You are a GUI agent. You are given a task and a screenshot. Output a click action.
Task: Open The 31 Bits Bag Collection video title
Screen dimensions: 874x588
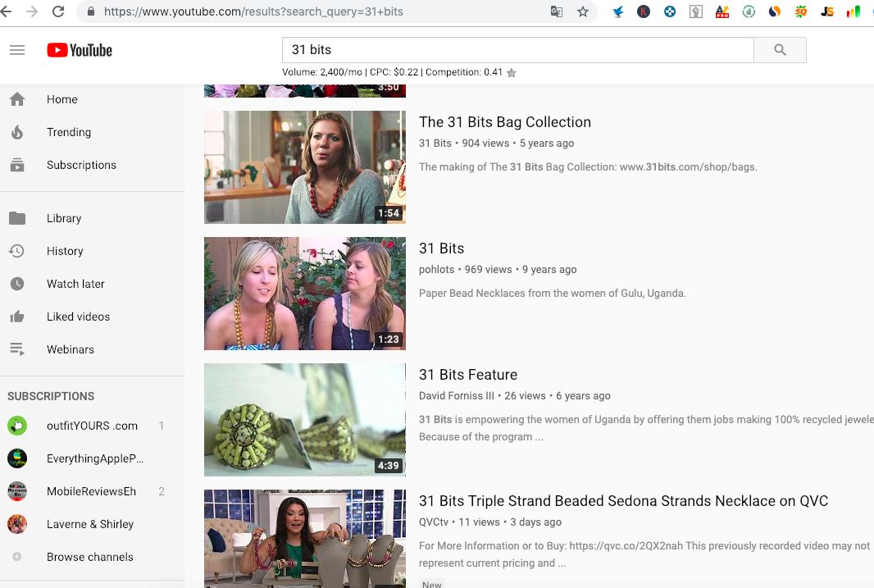pyautogui.click(x=505, y=122)
